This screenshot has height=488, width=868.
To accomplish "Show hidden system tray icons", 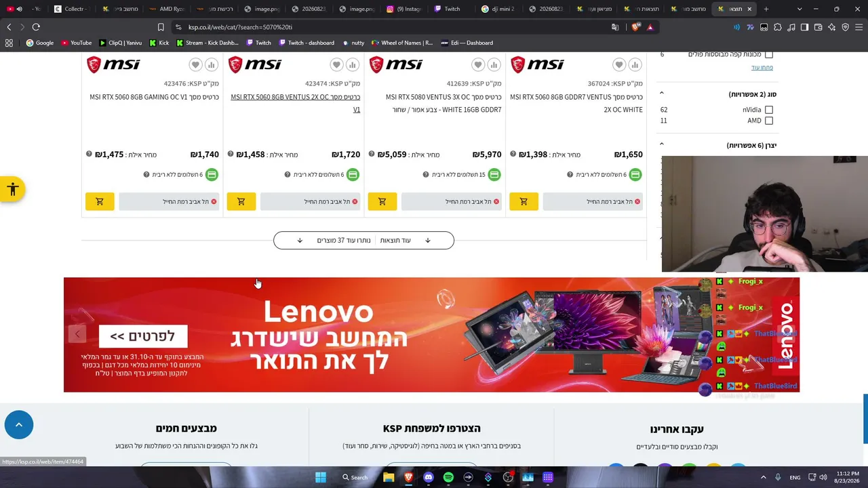I will coord(763,477).
